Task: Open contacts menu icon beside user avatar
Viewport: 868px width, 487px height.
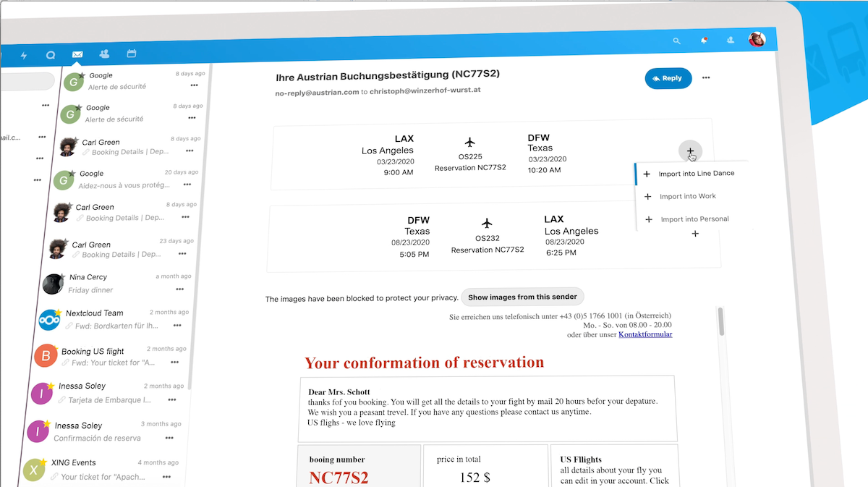Action: tap(731, 40)
